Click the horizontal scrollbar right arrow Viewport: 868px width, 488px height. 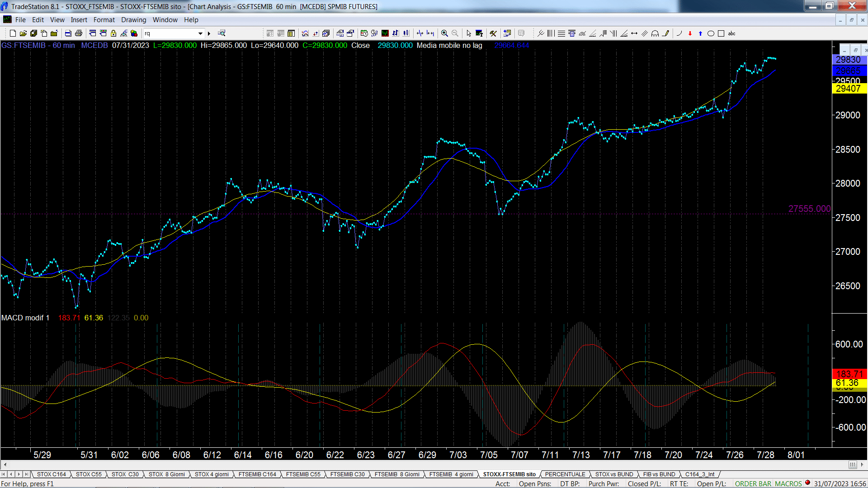coord(863,465)
